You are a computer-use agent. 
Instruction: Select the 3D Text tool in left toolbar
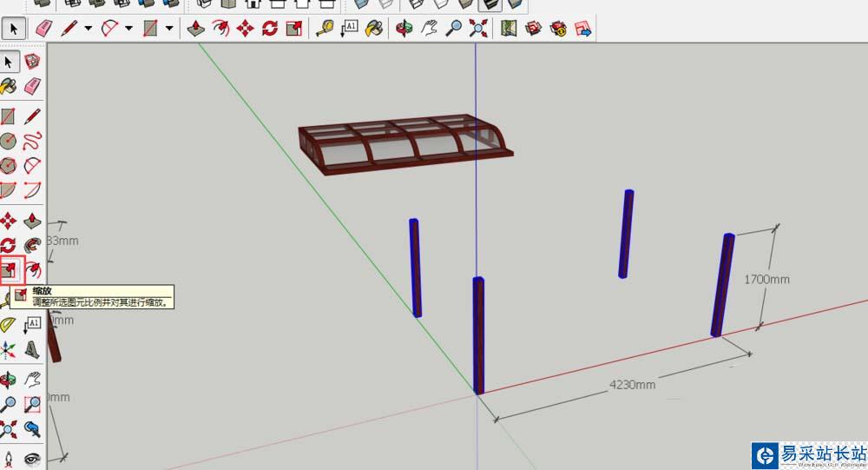[32, 350]
